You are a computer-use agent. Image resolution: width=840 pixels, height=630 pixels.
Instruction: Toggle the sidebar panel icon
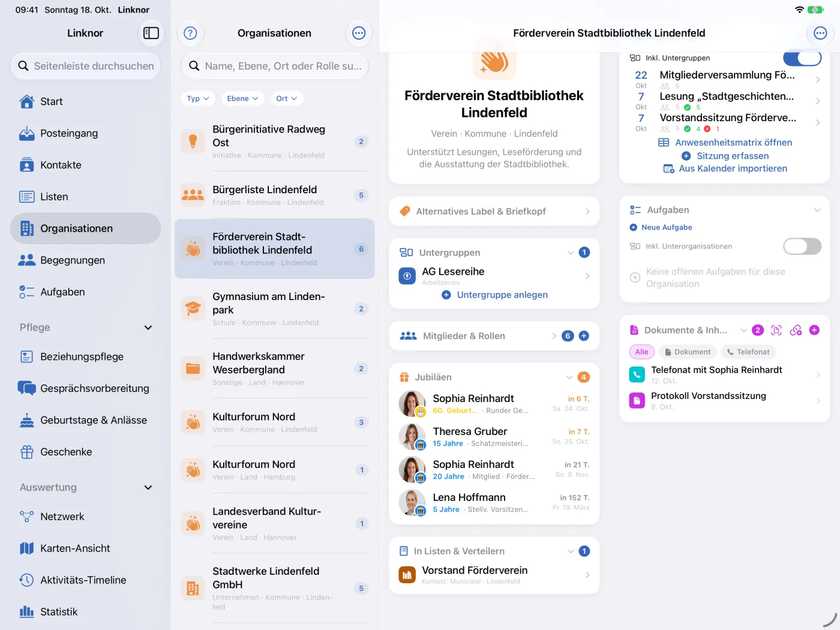151,33
